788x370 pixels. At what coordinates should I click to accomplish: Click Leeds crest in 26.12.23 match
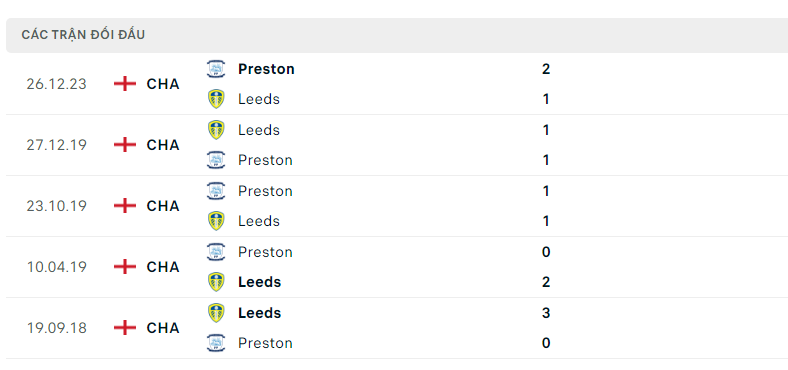pos(216,99)
